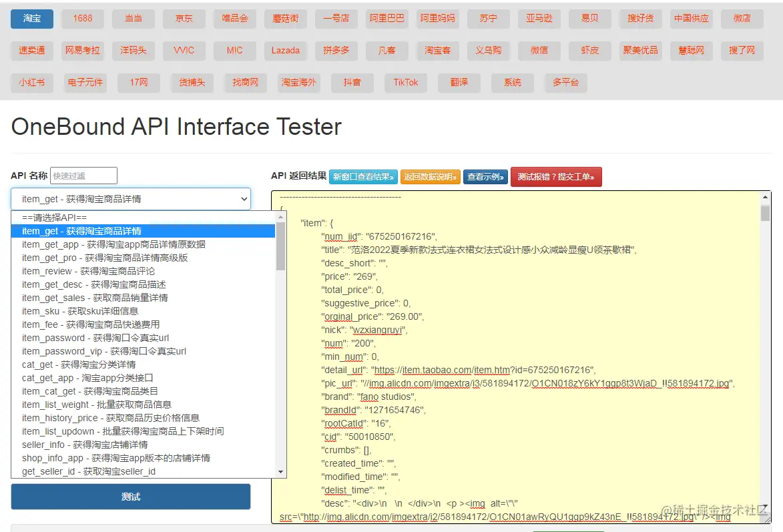This screenshot has width=783, height=532.
Task: Open the 亚马逊 platform tab
Action: click(539, 19)
